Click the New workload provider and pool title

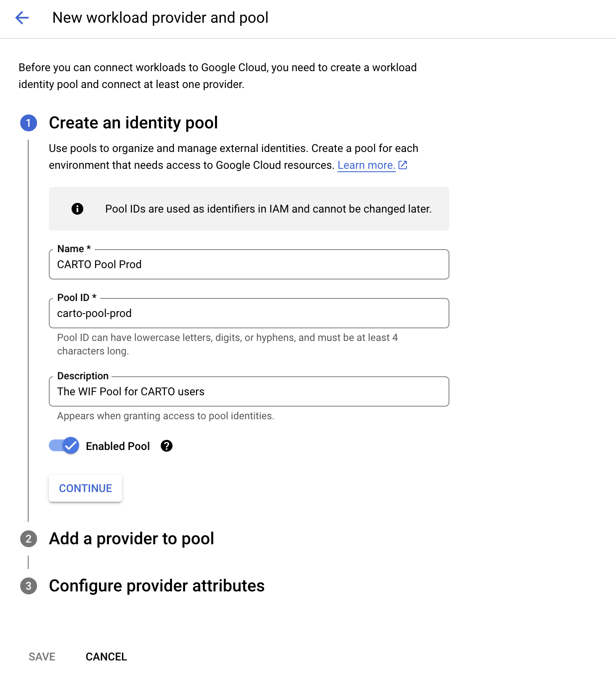coord(160,18)
